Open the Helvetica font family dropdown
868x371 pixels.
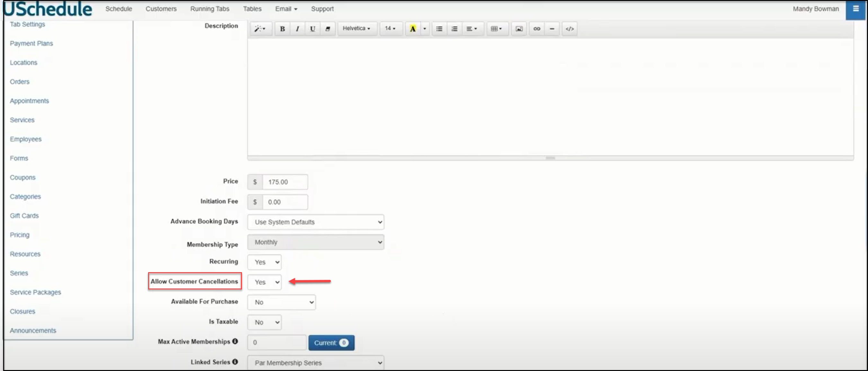[357, 29]
